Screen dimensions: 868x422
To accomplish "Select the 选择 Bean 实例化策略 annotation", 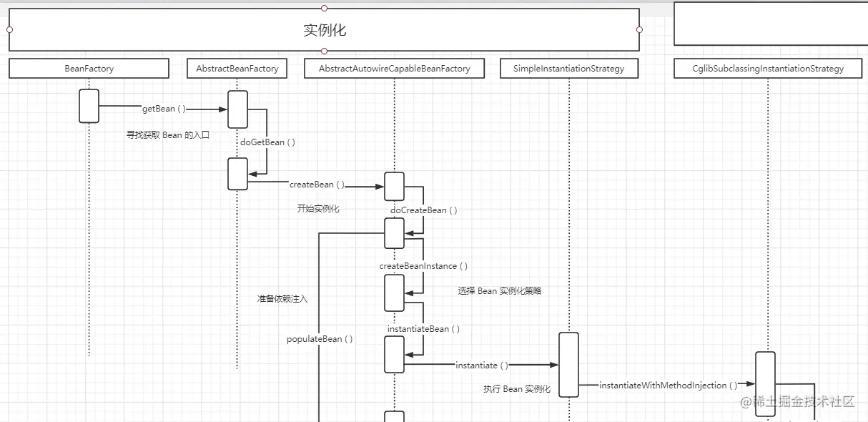I will point(500,291).
